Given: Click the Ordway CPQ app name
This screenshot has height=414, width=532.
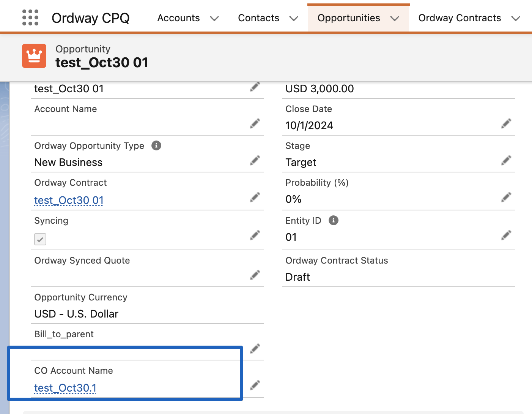Looking at the screenshot, I should (90, 18).
